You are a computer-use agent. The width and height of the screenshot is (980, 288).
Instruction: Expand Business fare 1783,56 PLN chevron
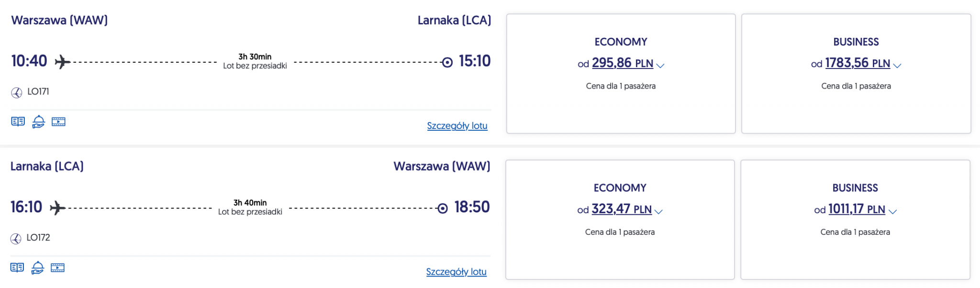897,66
